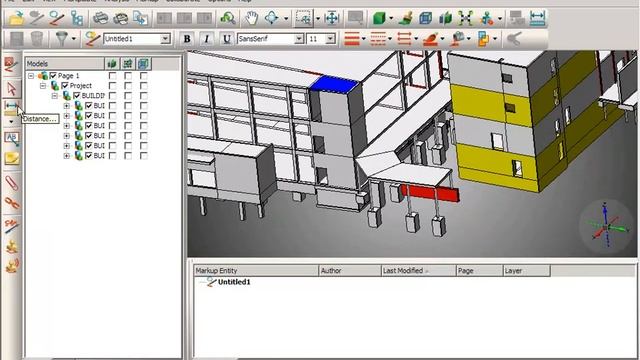640x360 pixels.
Task: Click the Print icon in the toolbar
Action: (100, 18)
